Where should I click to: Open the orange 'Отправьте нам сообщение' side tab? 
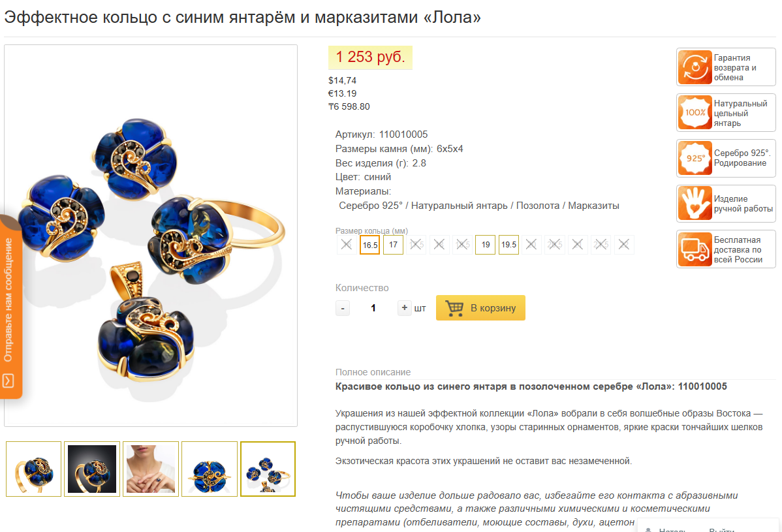[x=10, y=307]
